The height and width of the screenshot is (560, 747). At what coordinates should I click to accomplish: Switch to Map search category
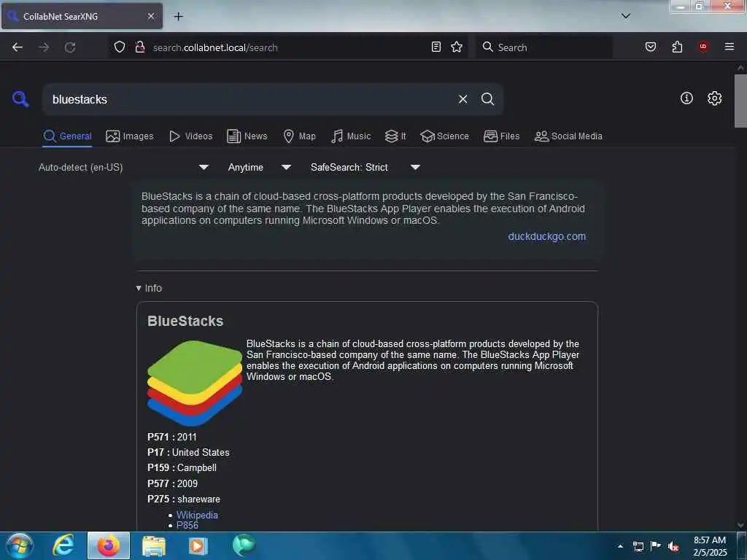(x=299, y=136)
